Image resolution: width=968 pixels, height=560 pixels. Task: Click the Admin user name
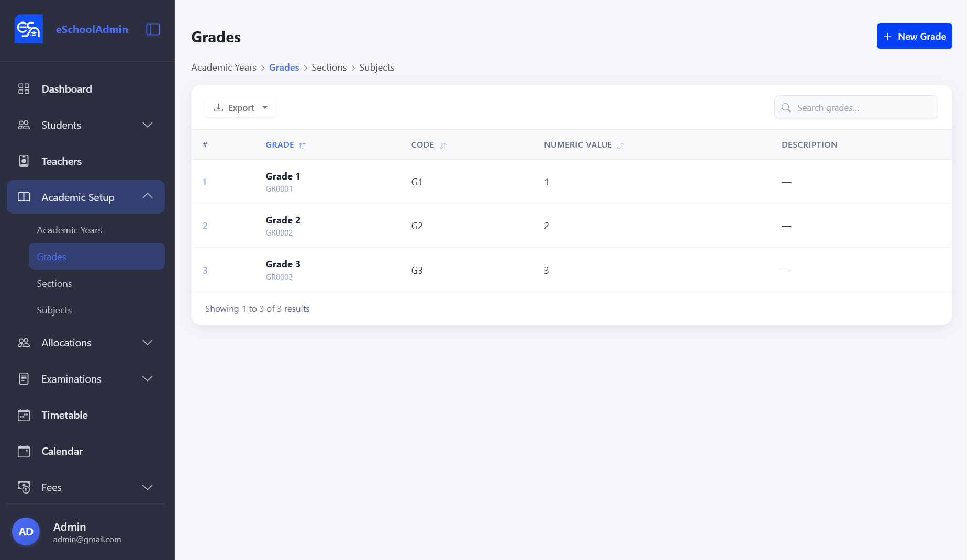point(70,527)
